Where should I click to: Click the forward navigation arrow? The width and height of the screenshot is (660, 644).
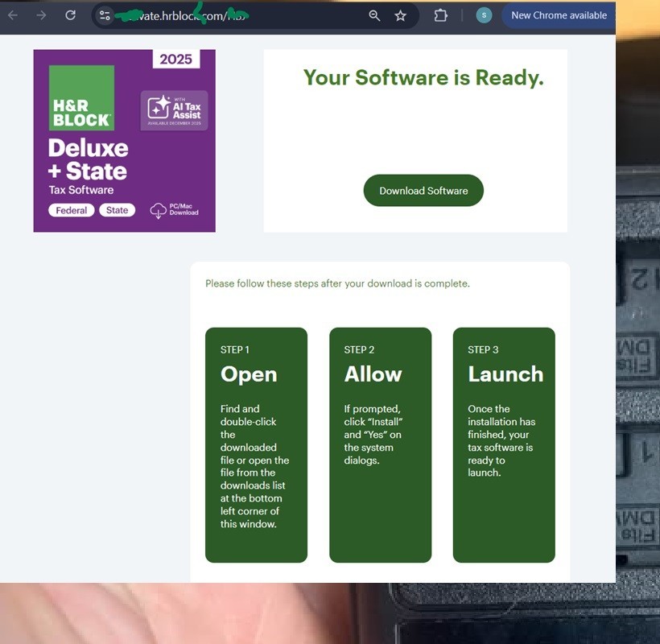click(x=42, y=15)
